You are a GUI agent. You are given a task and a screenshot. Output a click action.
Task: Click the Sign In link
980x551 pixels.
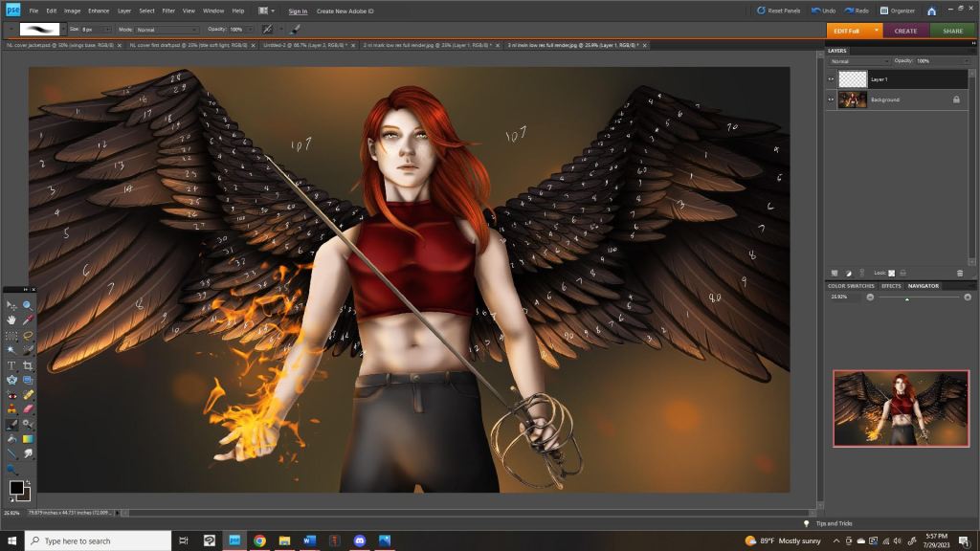298,11
